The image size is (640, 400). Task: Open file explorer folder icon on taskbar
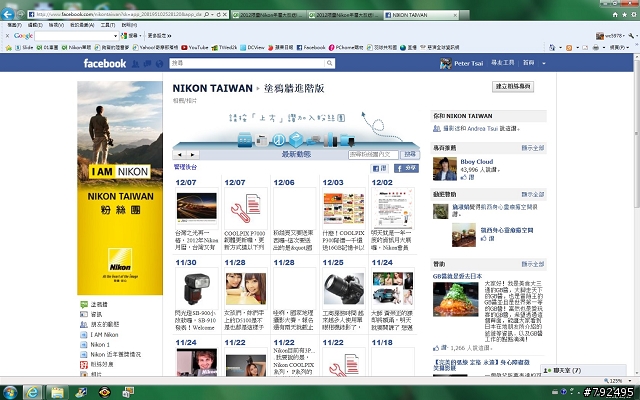coord(57,392)
